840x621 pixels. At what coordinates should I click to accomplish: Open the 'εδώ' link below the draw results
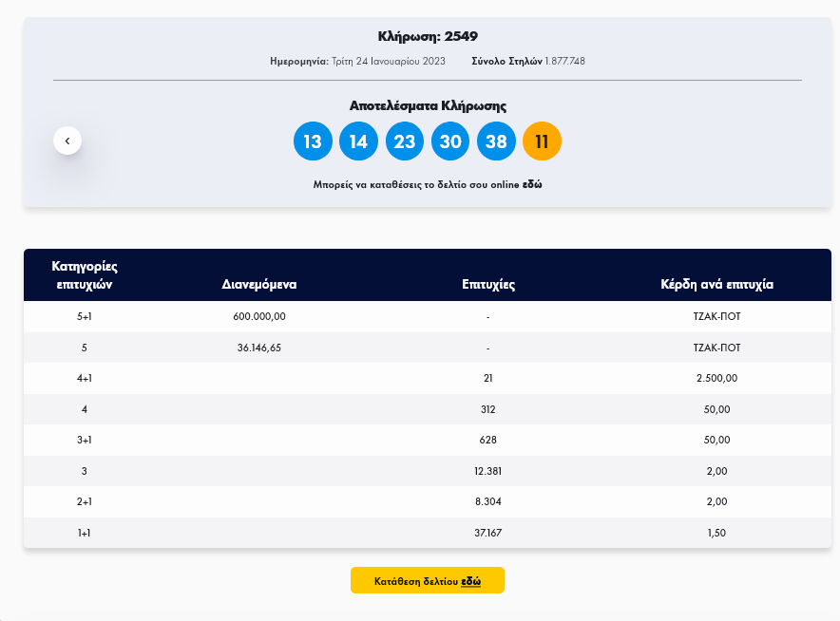532,184
